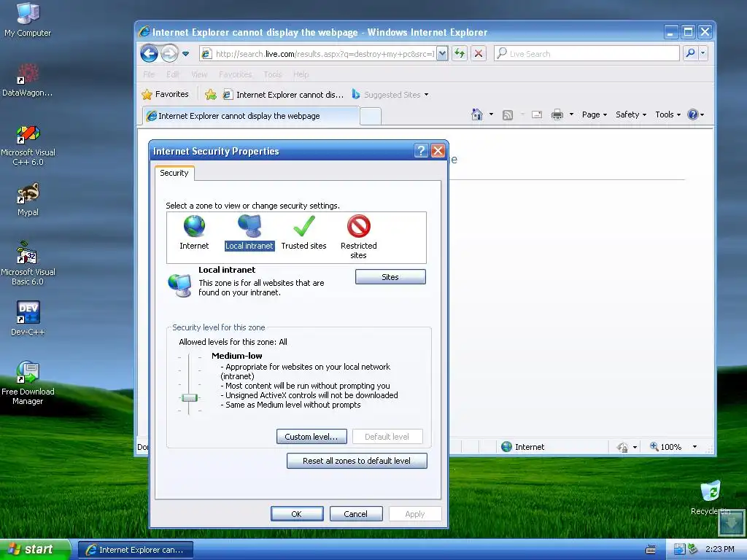
Task: Click Cancel in Internet Security Properties
Action: (x=356, y=514)
